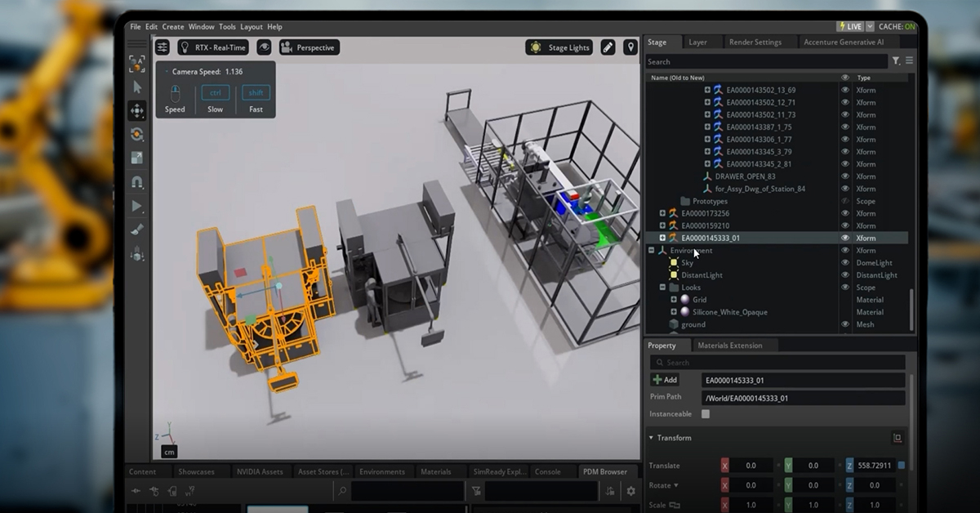Toggle the magnet Snap tool
Screen dimensions: 980x513
click(137, 182)
